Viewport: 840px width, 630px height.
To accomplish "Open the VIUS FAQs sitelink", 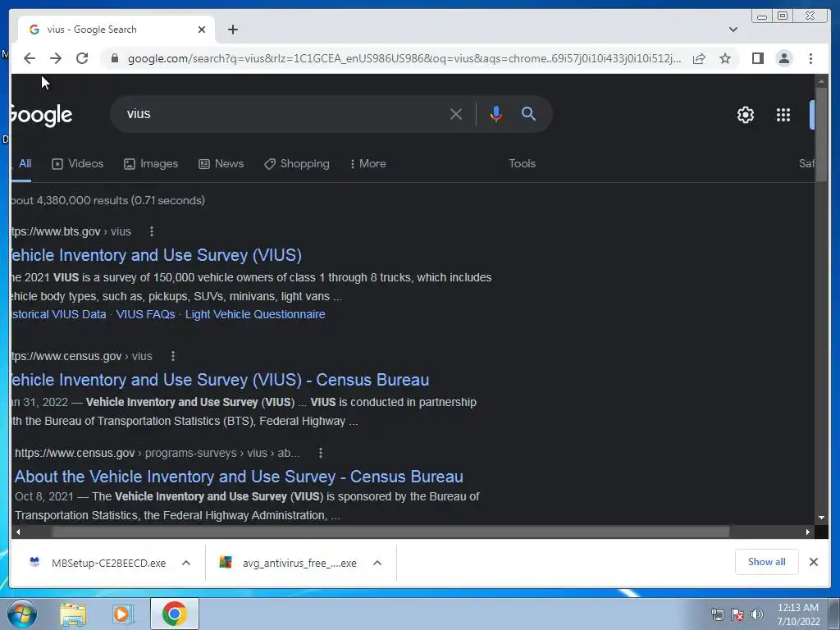I will click(x=146, y=314).
